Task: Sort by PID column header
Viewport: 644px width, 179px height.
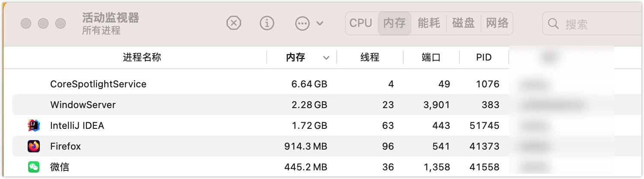Action: pos(484,58)
